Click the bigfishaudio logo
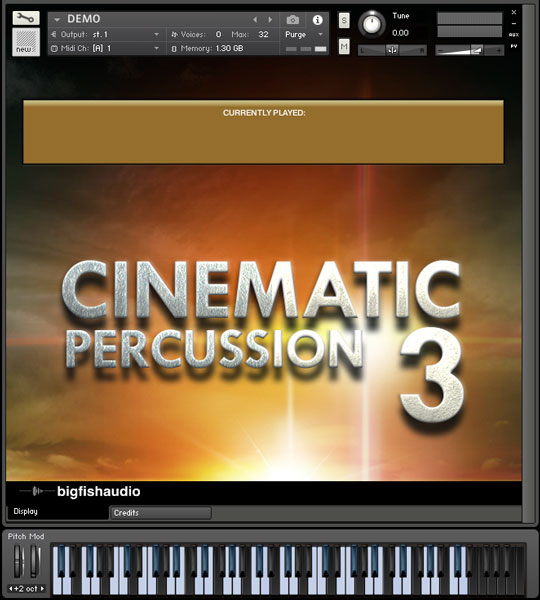This screenshot has height=600, width=540. click(80, 491)
